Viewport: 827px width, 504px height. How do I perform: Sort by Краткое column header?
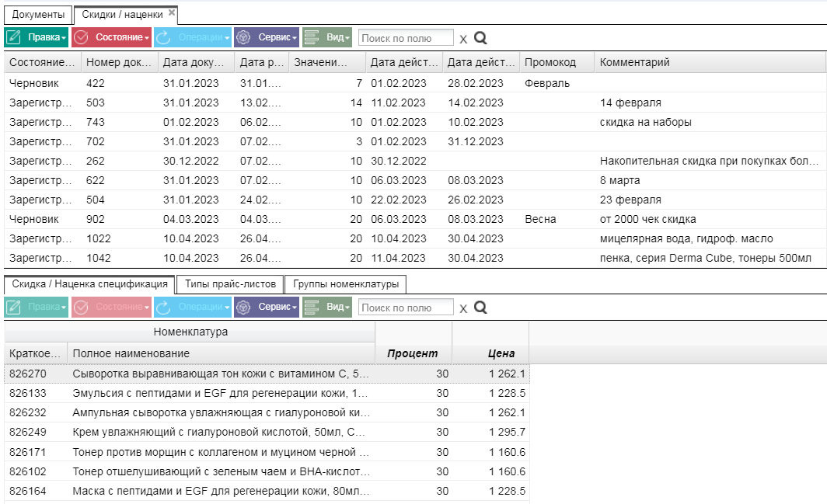click(36, 353)
